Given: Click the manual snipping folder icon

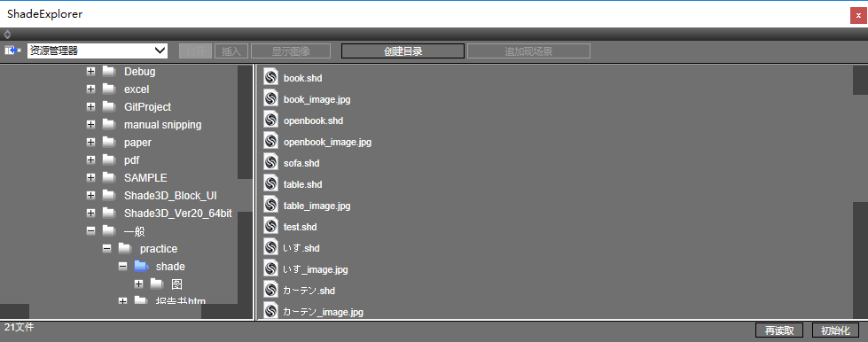Looking at the screenshot, I should click(x=110, y=125).
